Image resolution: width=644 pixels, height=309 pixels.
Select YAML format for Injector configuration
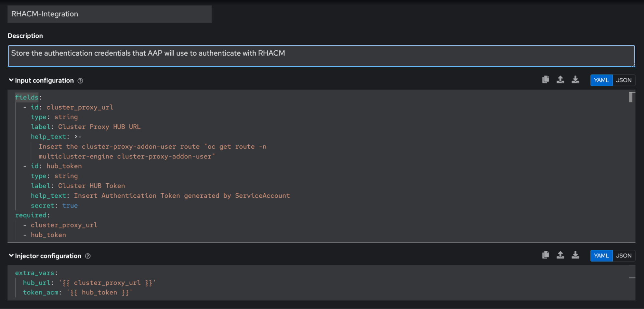tap(601, 256)
